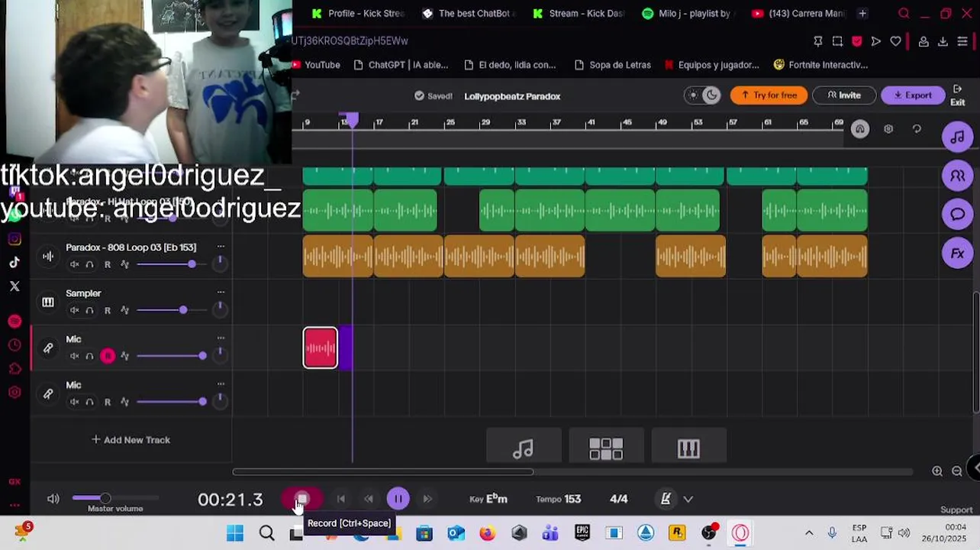
Task: Click the horizontal timeline scrollbar
Action: coord(383,472)
